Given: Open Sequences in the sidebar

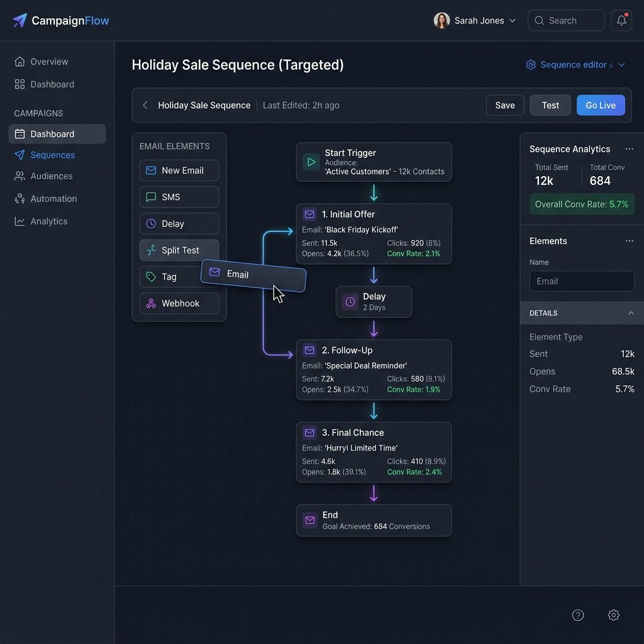Looking at the screenshot, I should [52, 155].
